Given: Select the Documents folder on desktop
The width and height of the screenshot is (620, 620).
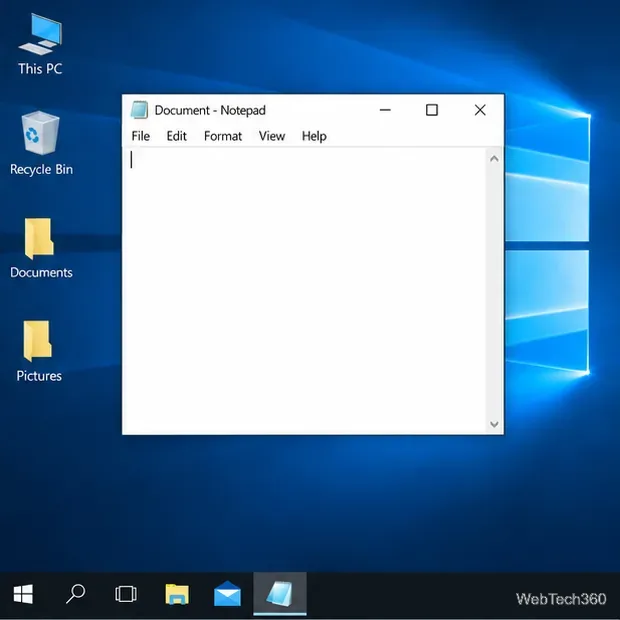Looking at the screenshot, I should pyautogui.click(x=41, y=248).
